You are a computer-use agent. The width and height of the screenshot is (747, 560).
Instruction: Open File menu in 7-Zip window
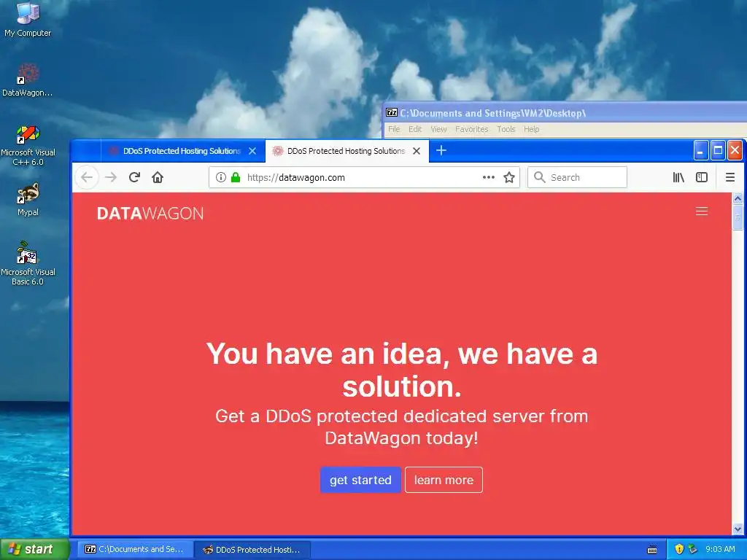click(394, 129)
